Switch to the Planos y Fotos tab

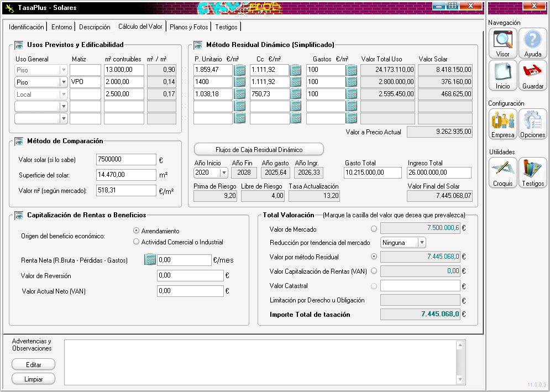(189, 27)
